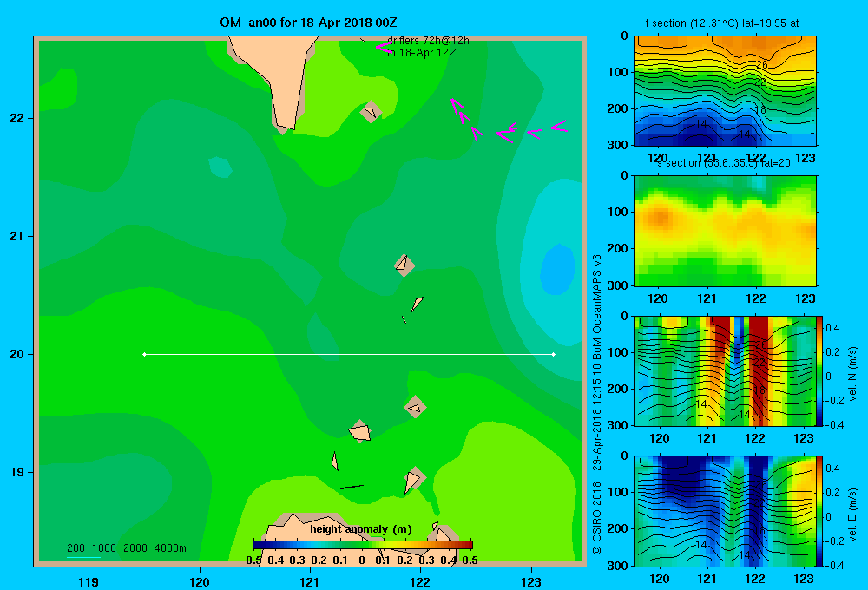Click longitude 123 under the vel. E section
The image size is (868, 590).
coord(804,579)
